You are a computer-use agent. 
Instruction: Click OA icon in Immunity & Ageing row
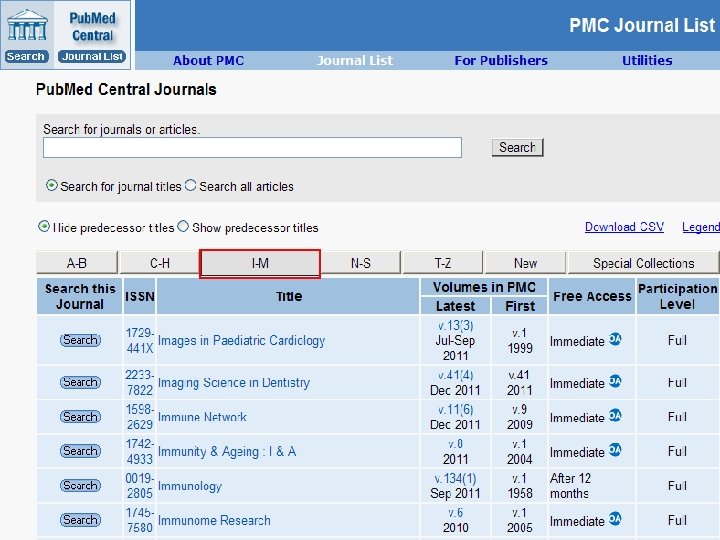pyautogui.click(x=615, y=450)
